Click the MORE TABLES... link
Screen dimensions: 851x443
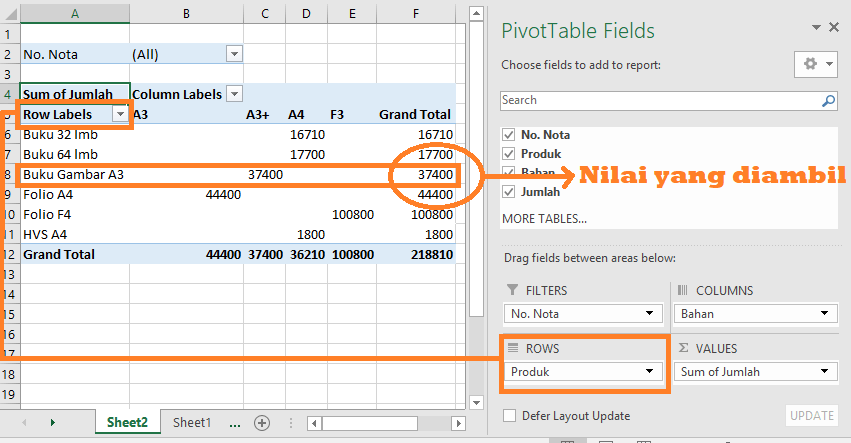544,219
